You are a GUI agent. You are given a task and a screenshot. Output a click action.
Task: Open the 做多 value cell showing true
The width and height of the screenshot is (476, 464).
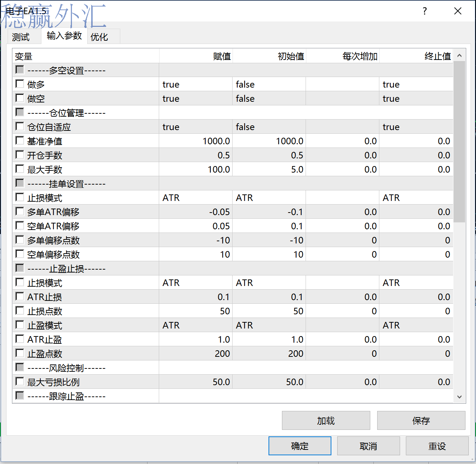tap(195, 84)
